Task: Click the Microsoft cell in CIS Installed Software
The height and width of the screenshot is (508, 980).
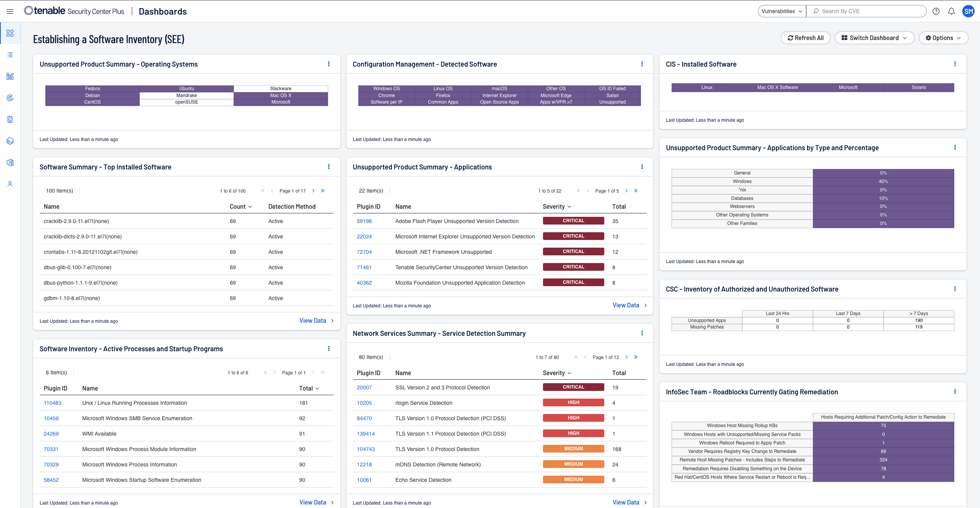Action: [848, 87]
